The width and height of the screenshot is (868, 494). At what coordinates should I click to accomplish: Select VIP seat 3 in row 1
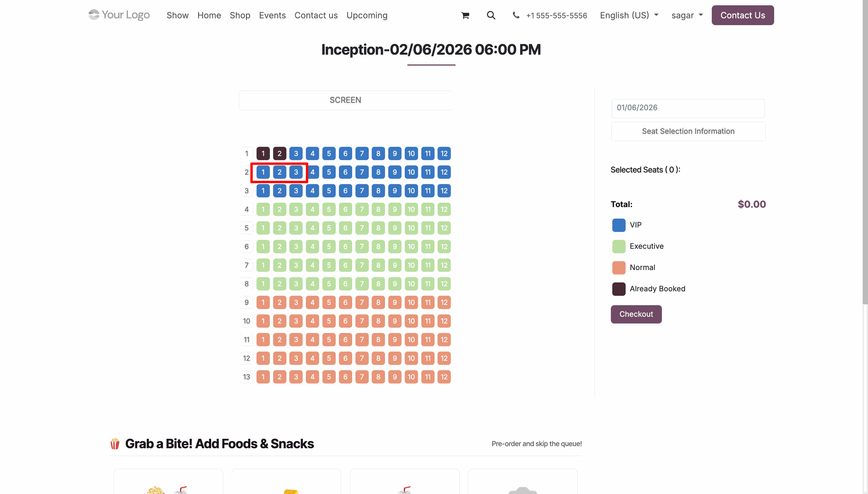coord(296,154)
